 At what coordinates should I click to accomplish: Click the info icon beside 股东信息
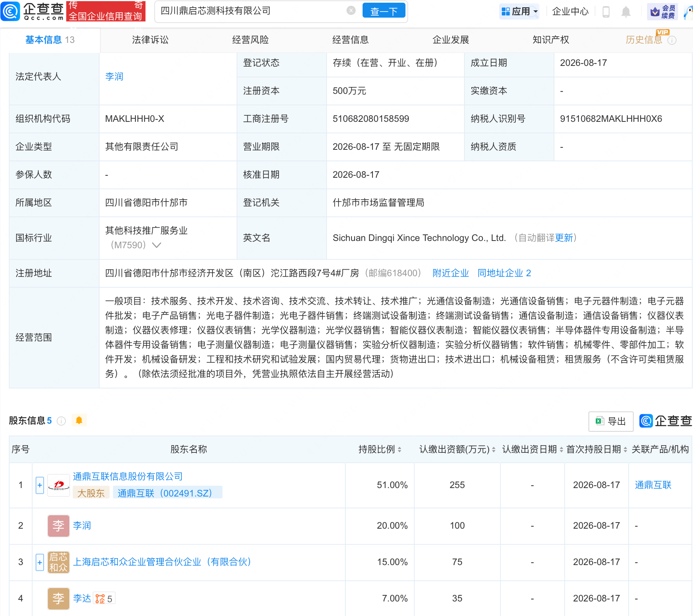61,421
